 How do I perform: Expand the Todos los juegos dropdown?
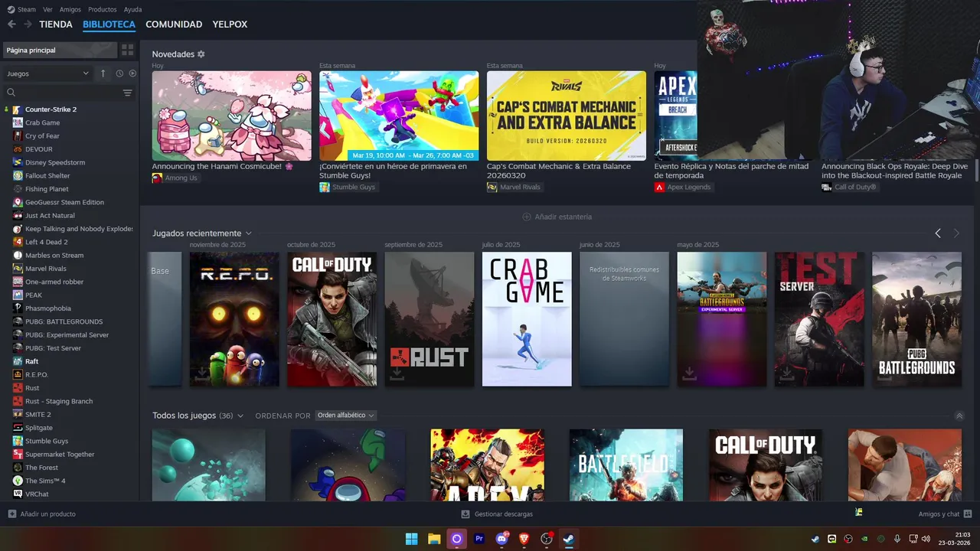tap(240, 416)
